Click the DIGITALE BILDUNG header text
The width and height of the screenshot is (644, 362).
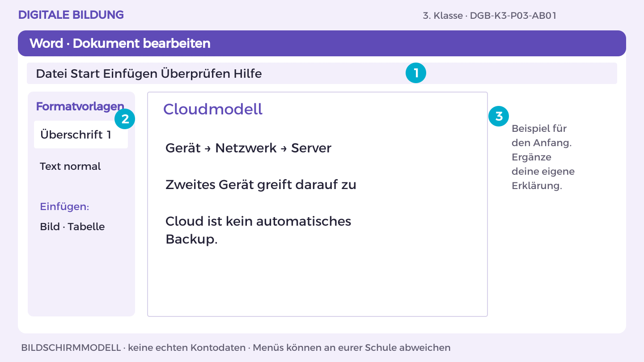coord(71,15)
